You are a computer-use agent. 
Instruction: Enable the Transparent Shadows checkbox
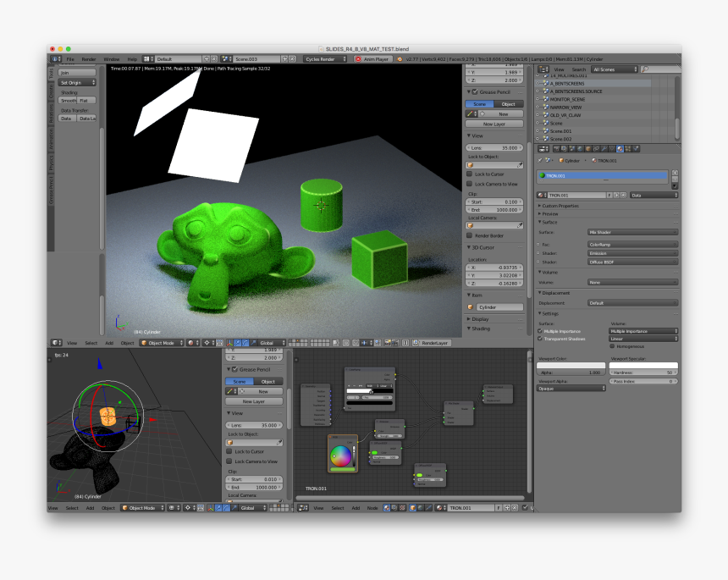coord(539,338)
